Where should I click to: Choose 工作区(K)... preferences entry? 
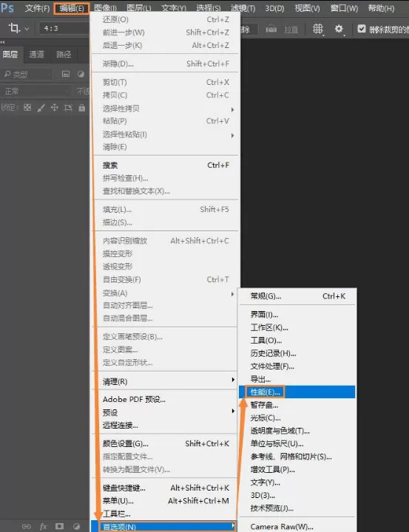(x=297, y=327)
